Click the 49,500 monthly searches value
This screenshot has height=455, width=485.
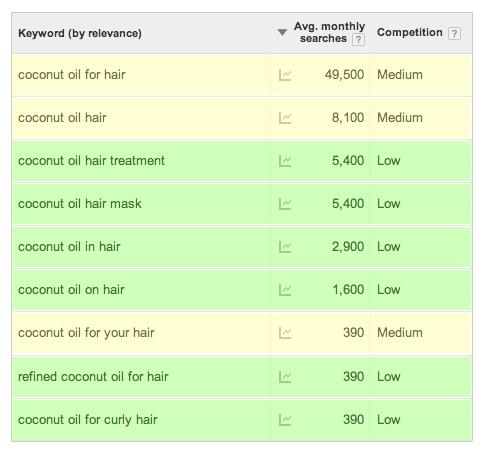pos(344,75)
